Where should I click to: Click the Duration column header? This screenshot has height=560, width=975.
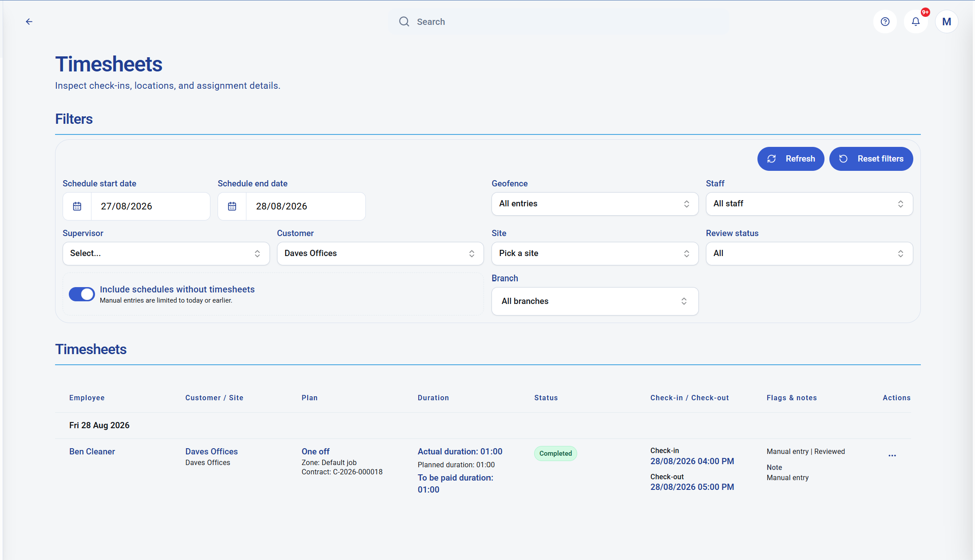click(433, 398)
